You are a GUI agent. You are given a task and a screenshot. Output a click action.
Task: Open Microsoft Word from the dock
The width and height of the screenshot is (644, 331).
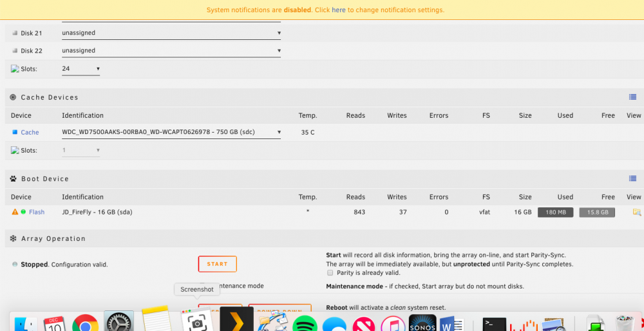tap(451, 325)
